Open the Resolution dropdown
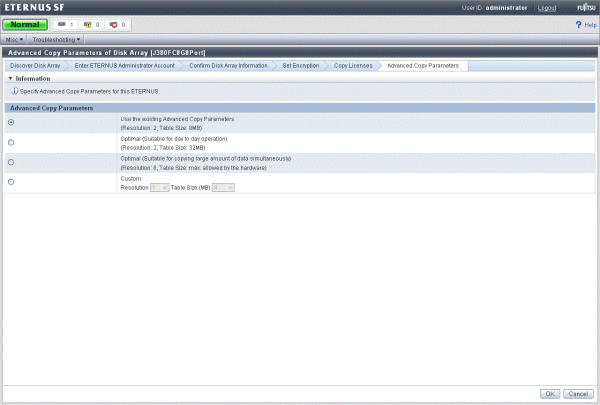The height and width of the screenshot is (405, 600). coord(160,188)
